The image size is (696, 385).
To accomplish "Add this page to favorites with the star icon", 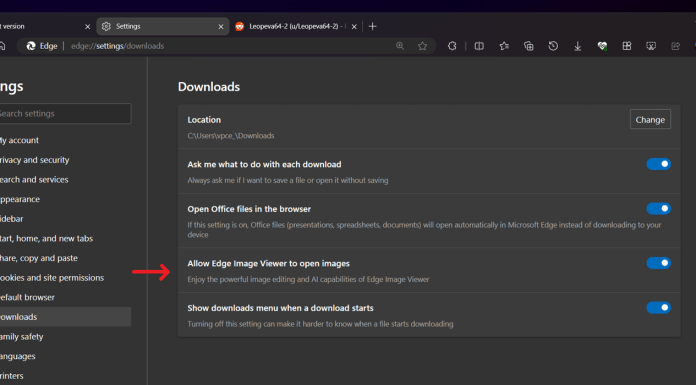I will (x=422, y=46).
